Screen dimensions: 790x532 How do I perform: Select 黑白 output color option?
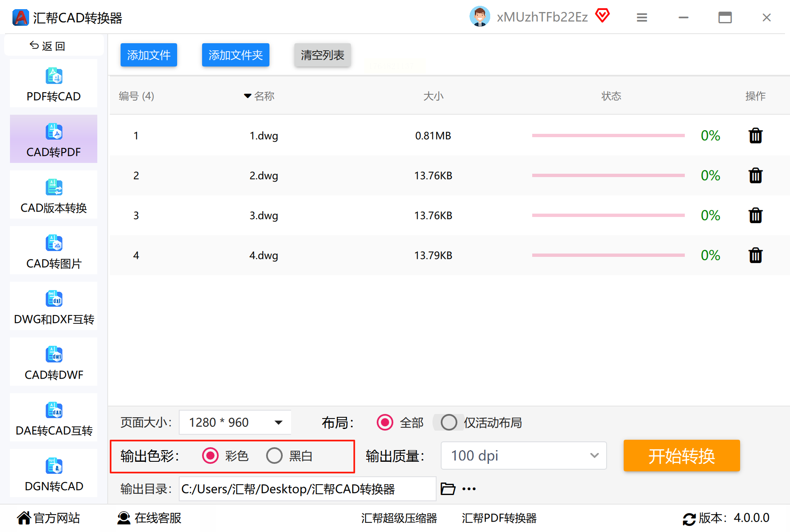tap(274, 456)
